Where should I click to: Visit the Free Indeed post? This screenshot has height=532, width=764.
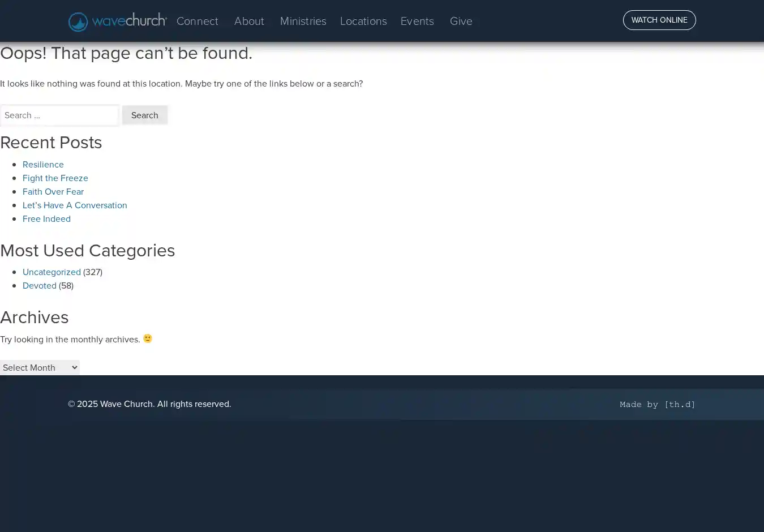(46, 219)
